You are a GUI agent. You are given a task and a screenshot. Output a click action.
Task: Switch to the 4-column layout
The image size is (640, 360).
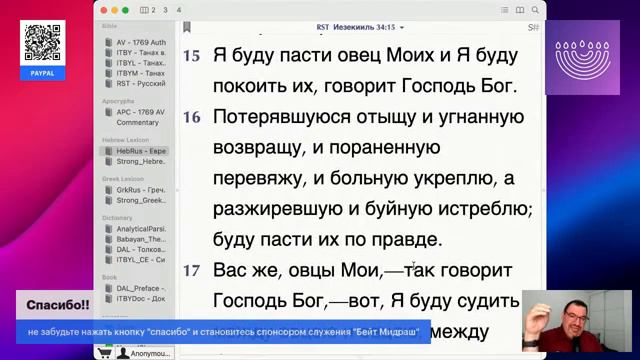[179, 10]
